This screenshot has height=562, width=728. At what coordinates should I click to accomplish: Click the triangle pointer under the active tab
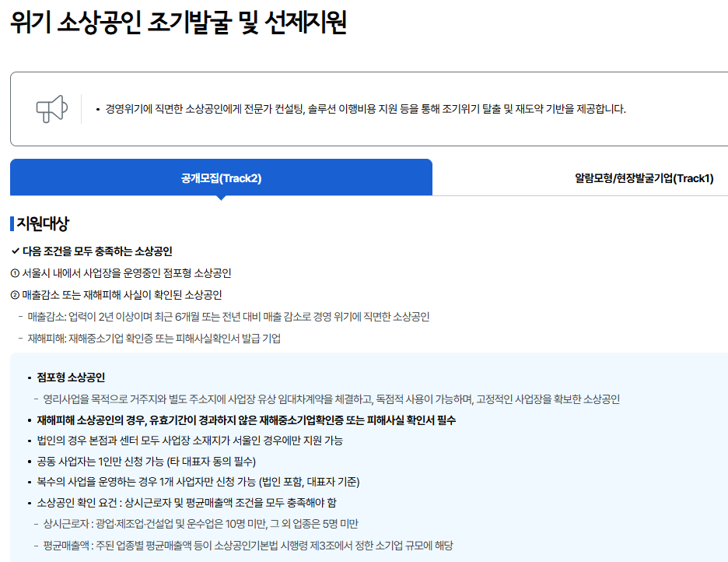pyautogui.click(x=221, y=198)
